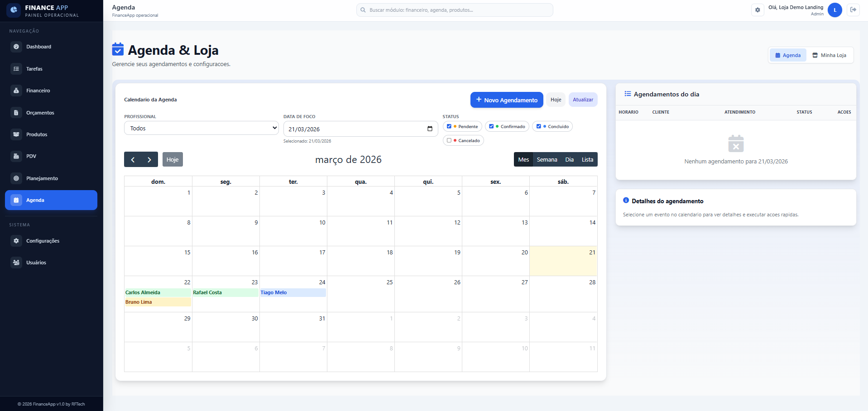Select the Agenda tab at top right
The width and height of the screenshot is (868, 411).
(788, 55)
